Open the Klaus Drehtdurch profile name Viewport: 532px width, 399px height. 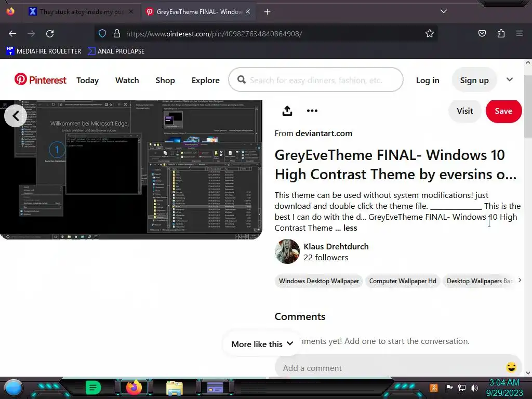click(x=336, y=247)
